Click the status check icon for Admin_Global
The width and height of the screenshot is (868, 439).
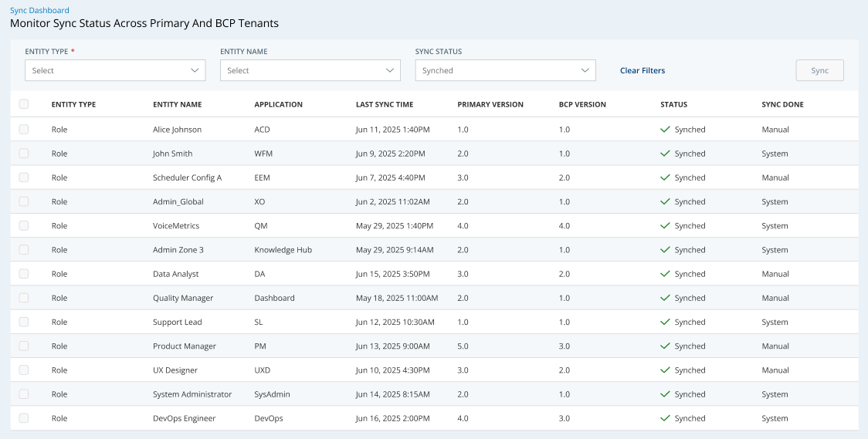click(665, 201)
